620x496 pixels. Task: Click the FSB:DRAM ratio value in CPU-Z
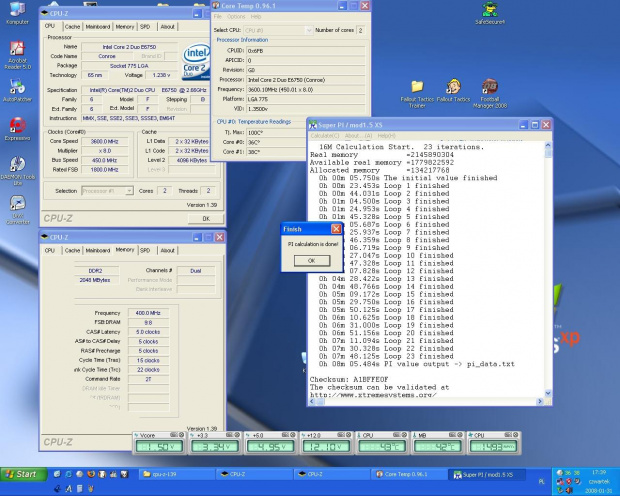point(148,322)
